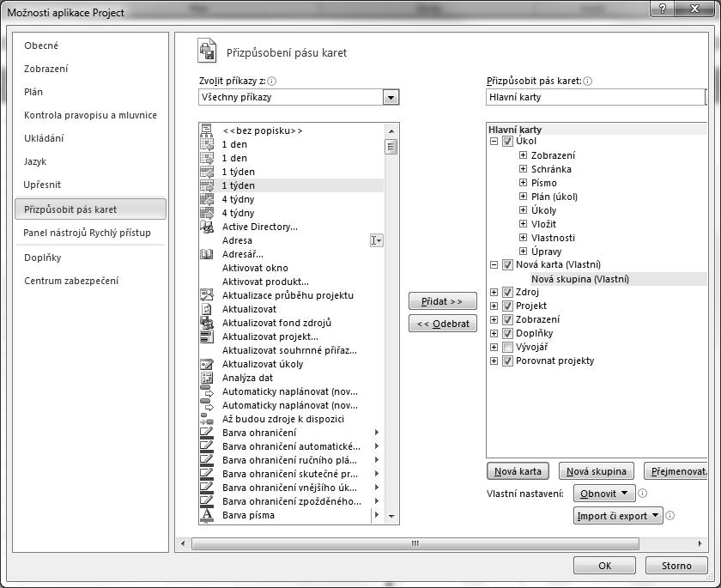Toggle the Doplňky tab checkbox
Screen dimensions: 721x588
click(x=507, y=333)
